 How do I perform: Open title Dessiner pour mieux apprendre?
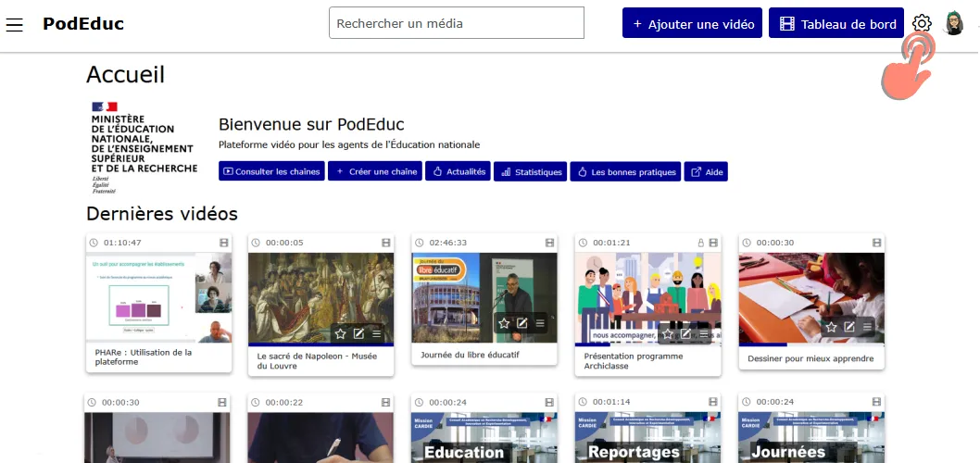[810, 358]
